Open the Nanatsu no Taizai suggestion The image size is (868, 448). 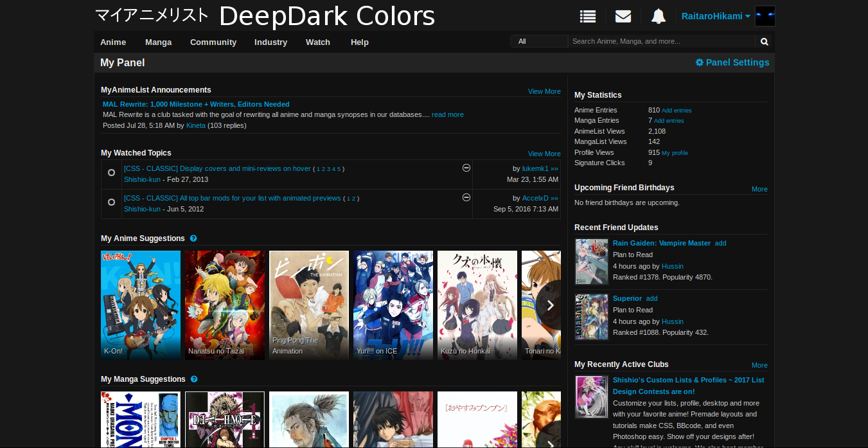pyautogui.click(x=225, y=305)
